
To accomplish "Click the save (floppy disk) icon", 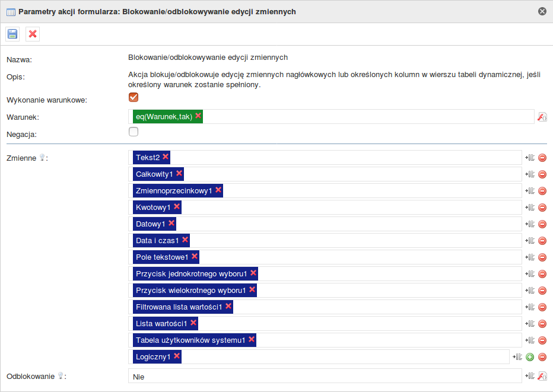I will coord(12,34).
